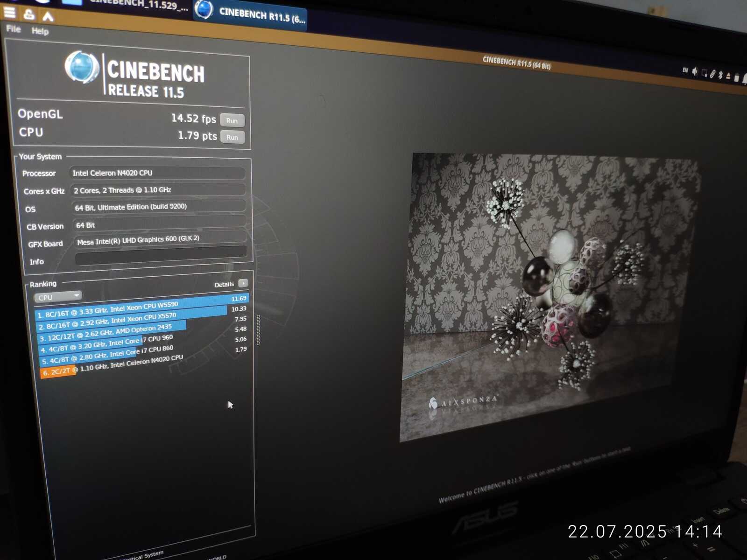Open the Help menu

coord(40,31)
